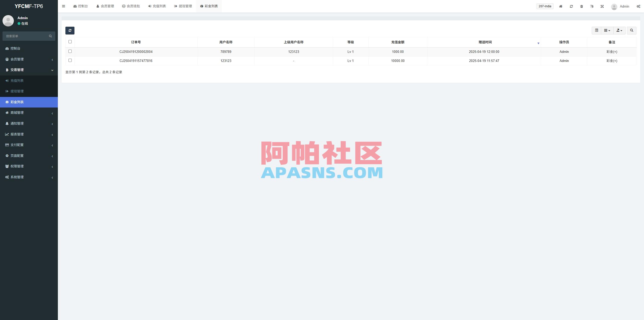644x320 pixels.
Task: Click the home icon in top bar
Action: (561, 6)
